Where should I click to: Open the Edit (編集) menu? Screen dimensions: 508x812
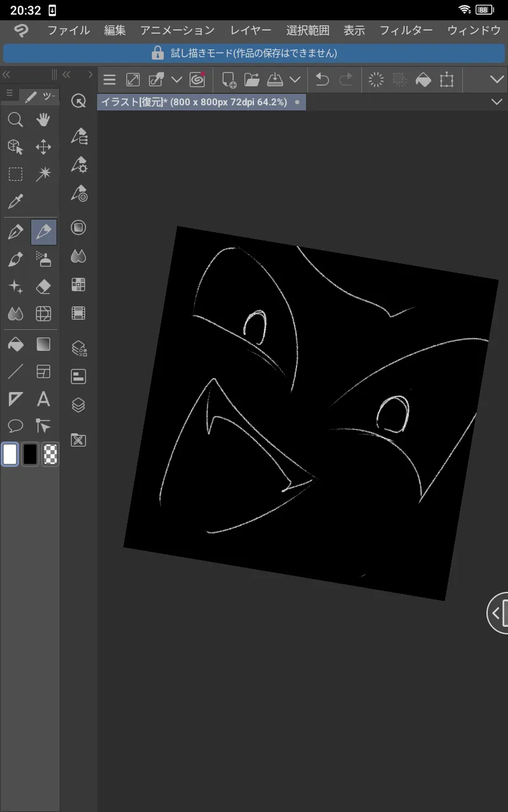(x=115, y=30)
